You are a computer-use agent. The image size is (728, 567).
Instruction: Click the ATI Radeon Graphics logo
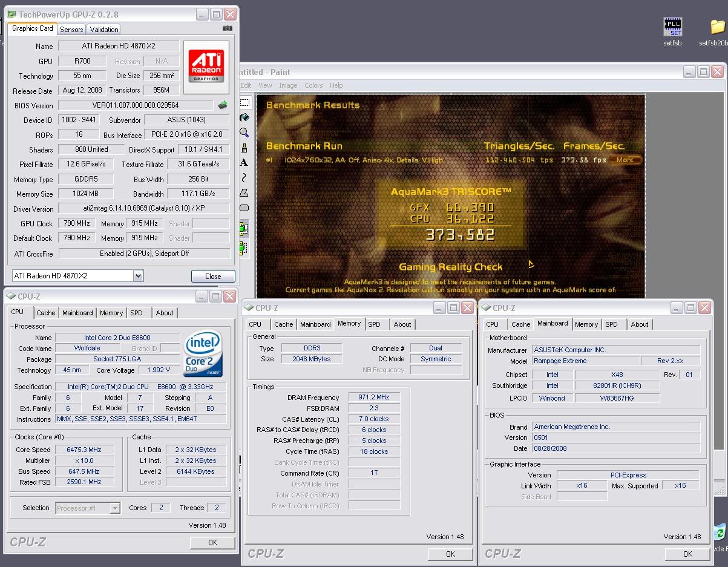pyautogui.click(x=206, y=67)
